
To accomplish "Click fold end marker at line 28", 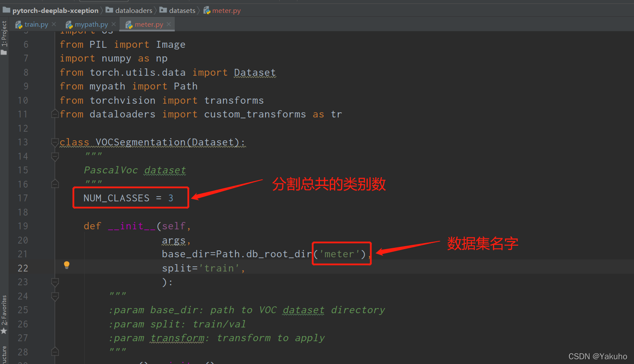I will 55,352.
